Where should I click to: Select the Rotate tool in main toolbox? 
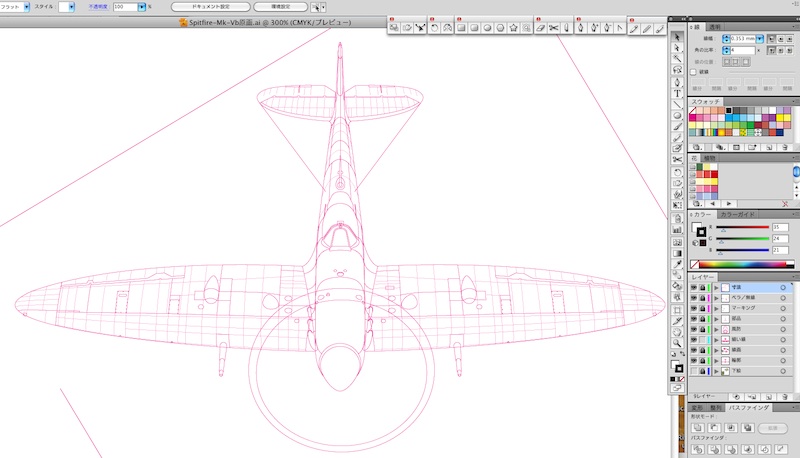tap(677, 172)
